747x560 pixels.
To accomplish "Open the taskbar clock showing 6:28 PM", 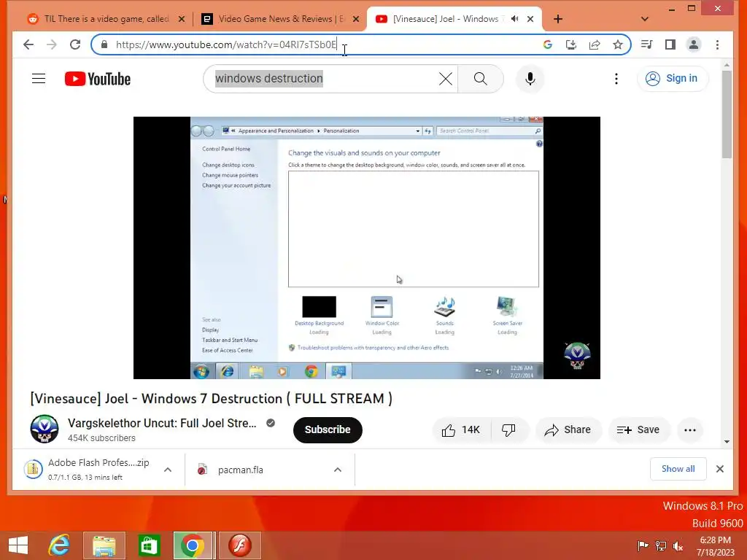I will (716, 546).
